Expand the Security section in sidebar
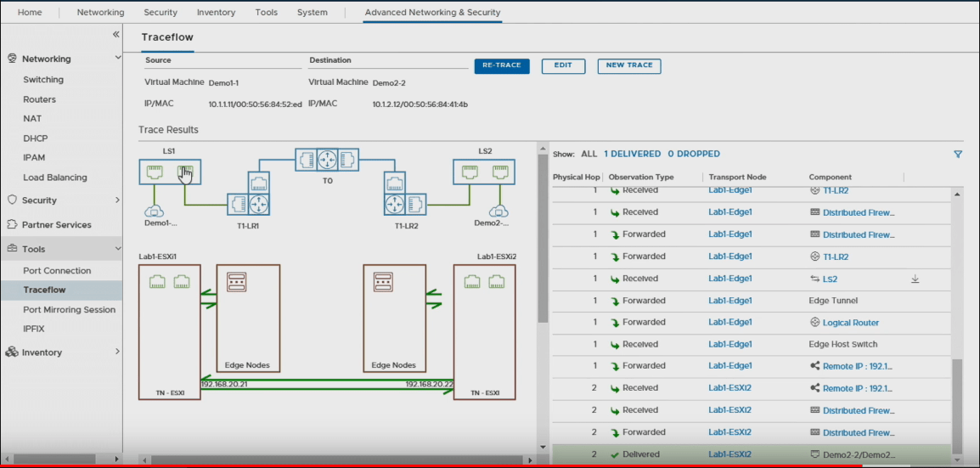 (117, 200)
